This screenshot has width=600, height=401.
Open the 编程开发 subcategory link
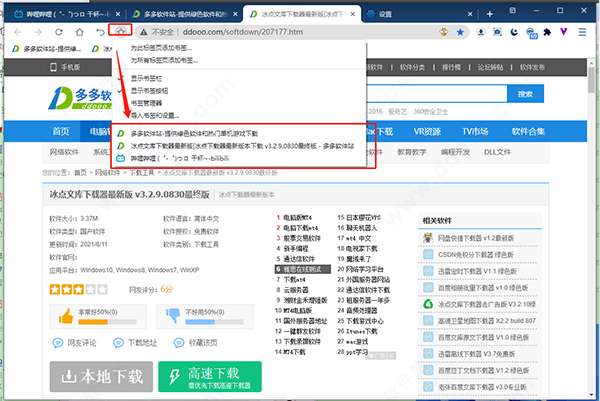click(455, 152)
